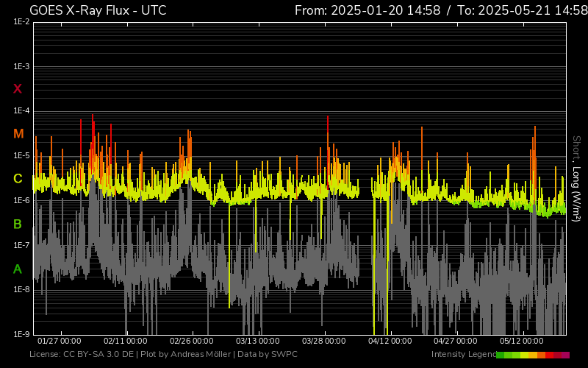Click the 02/11 00:00 date tick label
This screenshot has width=588, height=368.
pyautogui.click(x=125, y=341)
